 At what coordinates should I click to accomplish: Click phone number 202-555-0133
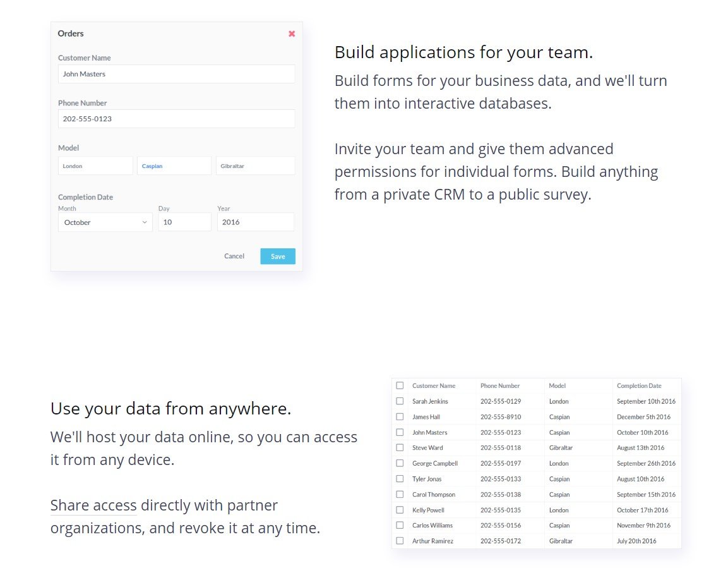pyautogui.click(x=501, y=479)
